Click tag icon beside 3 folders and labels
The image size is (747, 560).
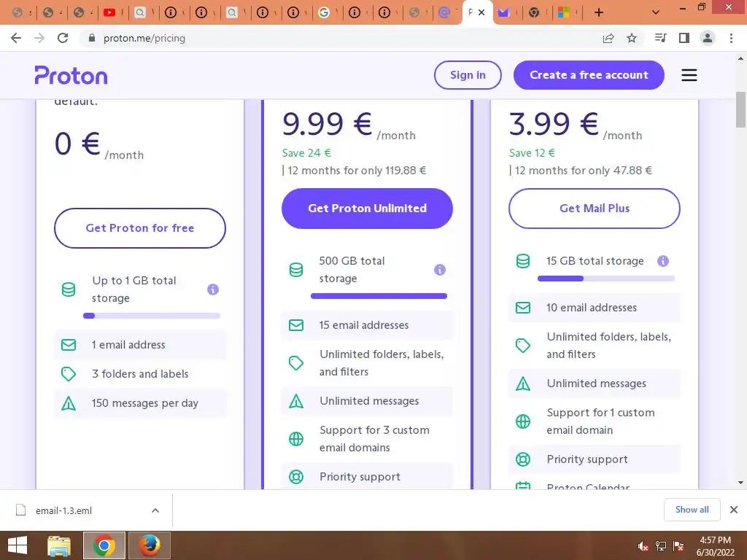pyautogui.click(x=69, y=374)
